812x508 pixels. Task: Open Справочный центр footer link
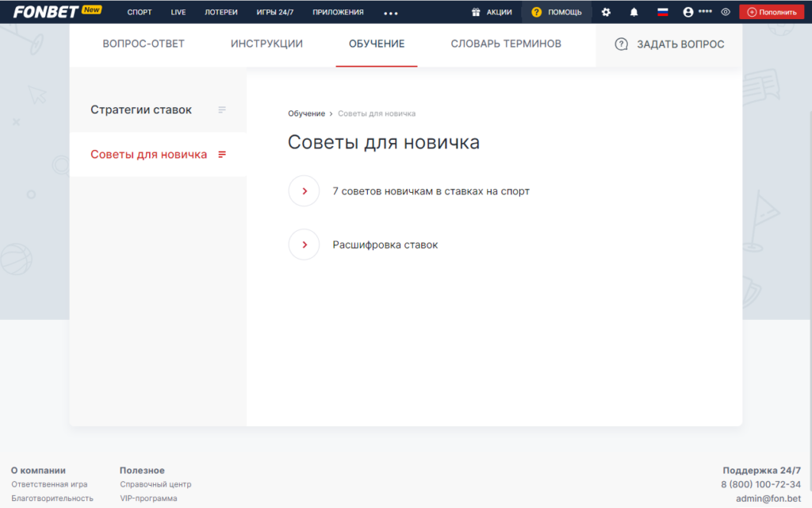pos(155,484)
